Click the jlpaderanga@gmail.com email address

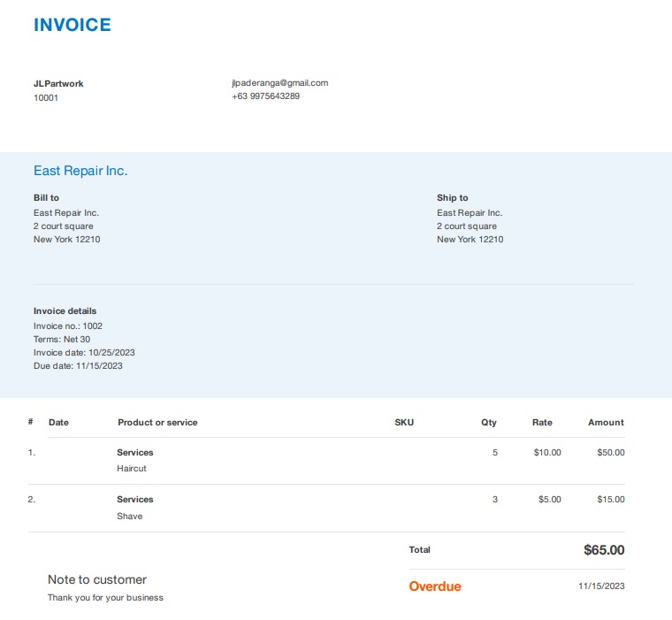click(x=279, y=83)
